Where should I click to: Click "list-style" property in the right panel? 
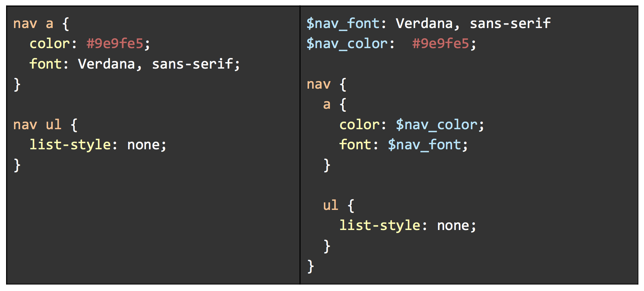[x=380, y=225]
